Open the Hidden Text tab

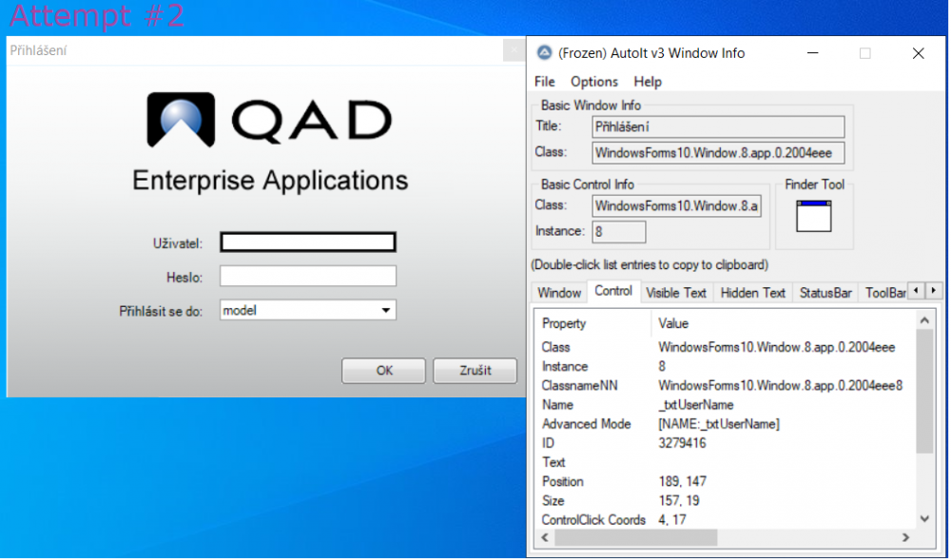point(752,294)
